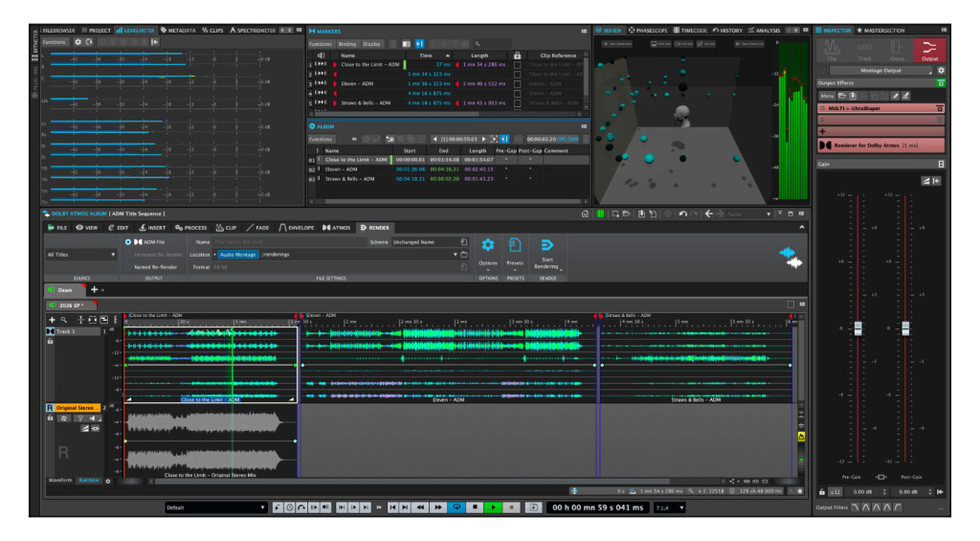Select the Output icon in Inspector
Image resolution: width=980 pixels, height=541 pixels.
click(x=929, y=50)
